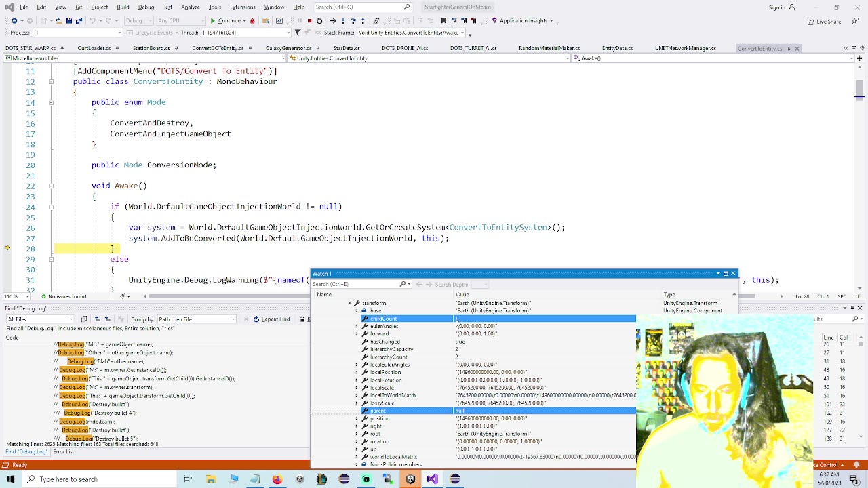868x488 pixels.
Task: Select the childCount row in Watch 1
Action: (498, 319)
